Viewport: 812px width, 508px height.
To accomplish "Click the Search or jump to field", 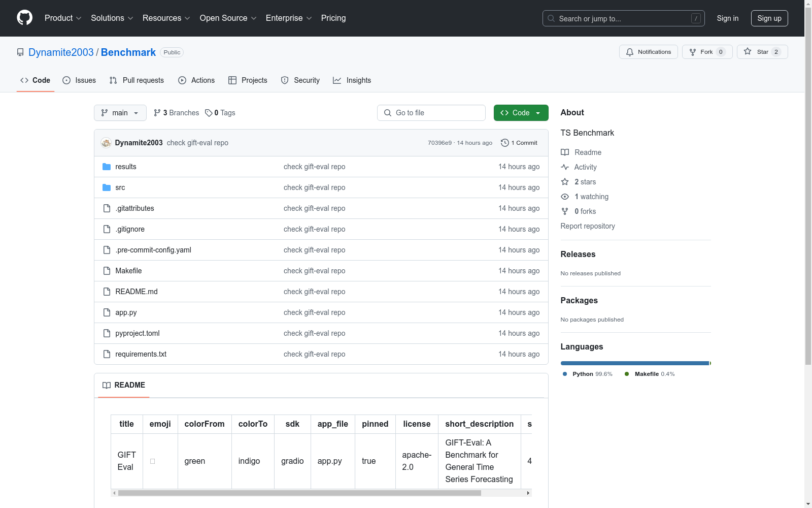I will coord(624,18).
